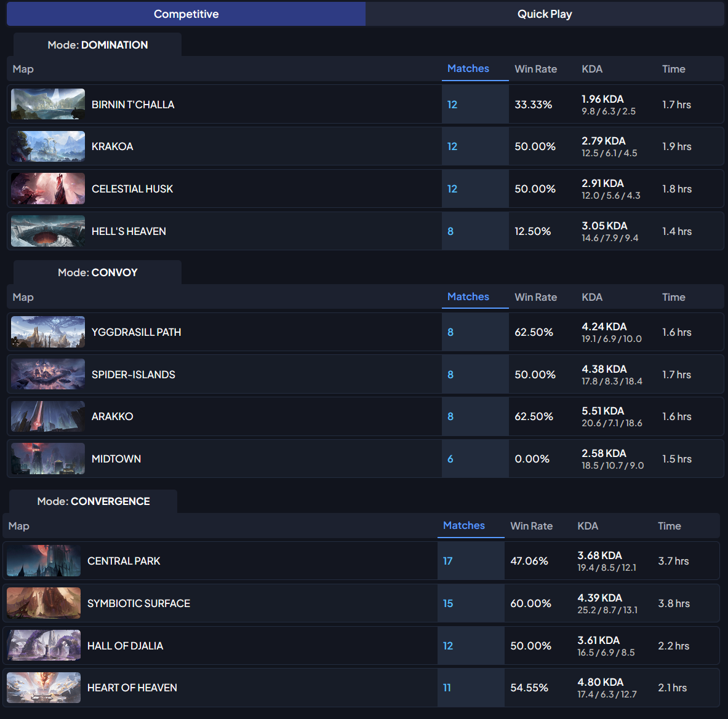This screenshot has width=728, height=719.
Task: Click the HEART OF HEAVEN map name
Action: pos(132,688)
